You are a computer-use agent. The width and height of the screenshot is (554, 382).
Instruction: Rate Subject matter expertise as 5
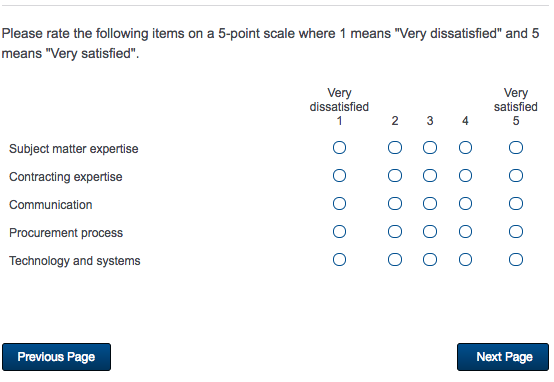pos(515,148)
